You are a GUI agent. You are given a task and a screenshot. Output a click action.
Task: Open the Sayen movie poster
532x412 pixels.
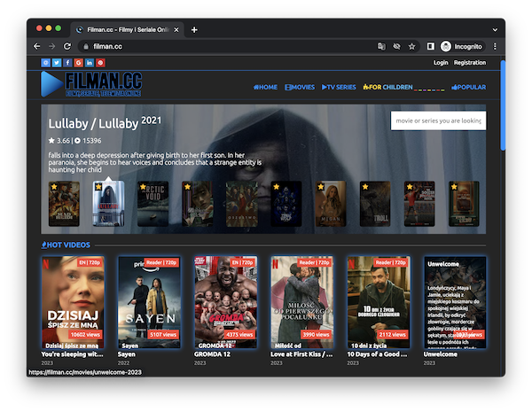[149, 302]
